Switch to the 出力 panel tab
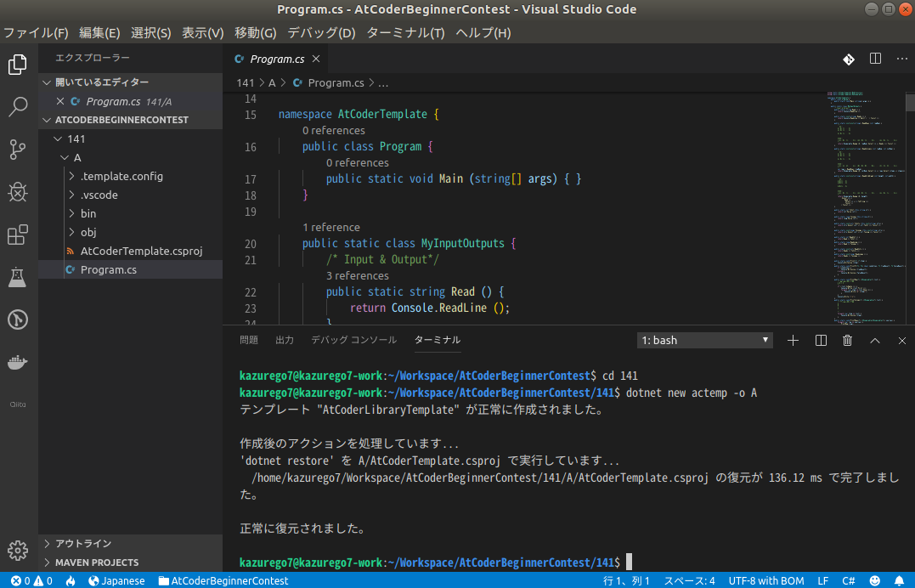 (x=285, y=340)
